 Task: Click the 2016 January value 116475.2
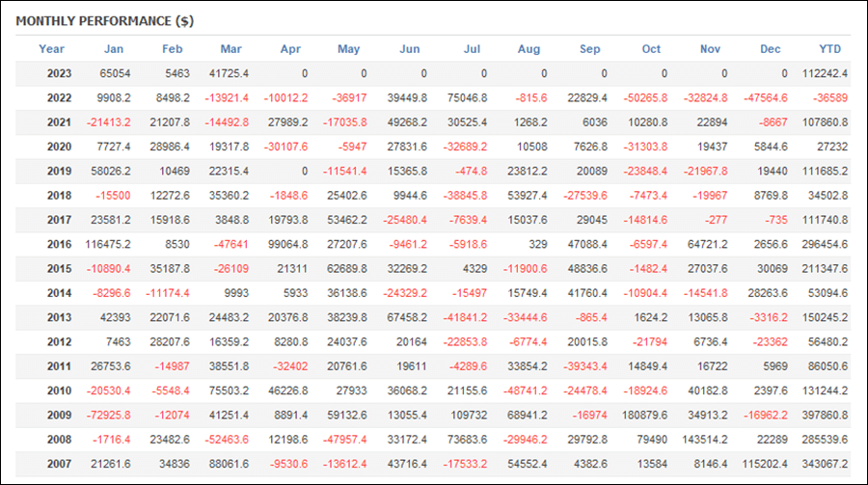point(108,244)
